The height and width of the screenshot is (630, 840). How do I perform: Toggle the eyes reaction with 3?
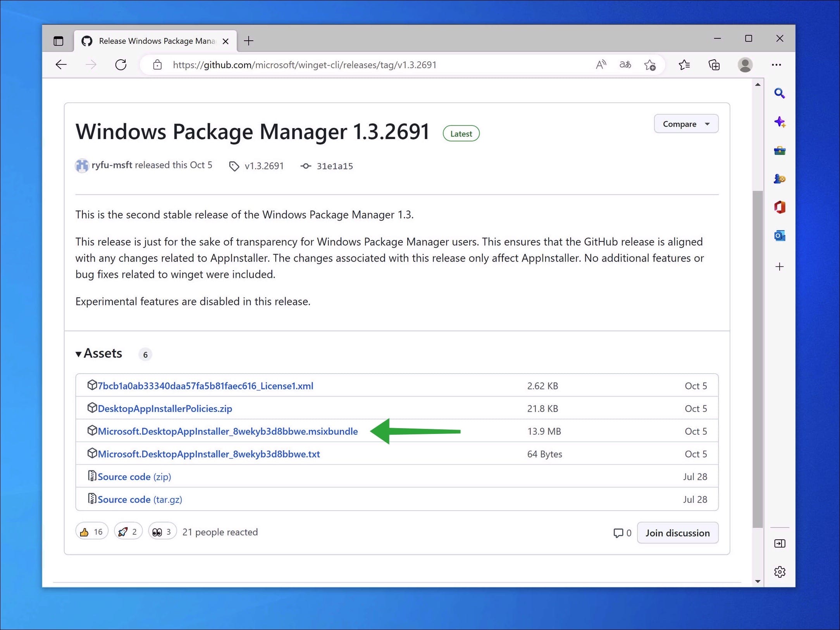point(162,532)
